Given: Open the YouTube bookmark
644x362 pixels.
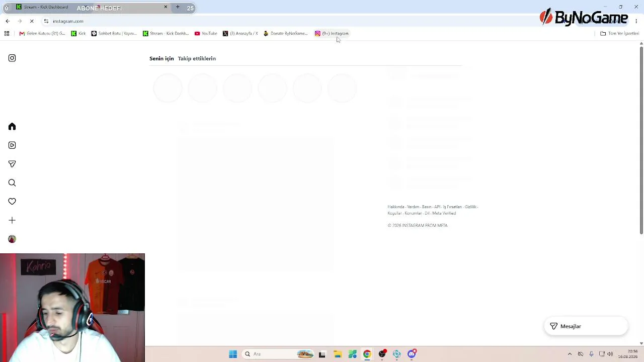Looking at the screenshot, I should click(206, 33).
